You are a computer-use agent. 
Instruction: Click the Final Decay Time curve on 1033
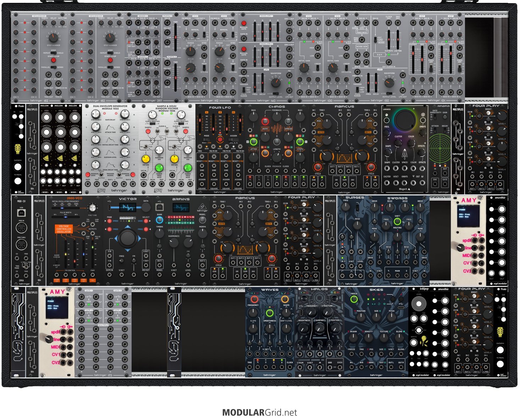tap(110, 165)
